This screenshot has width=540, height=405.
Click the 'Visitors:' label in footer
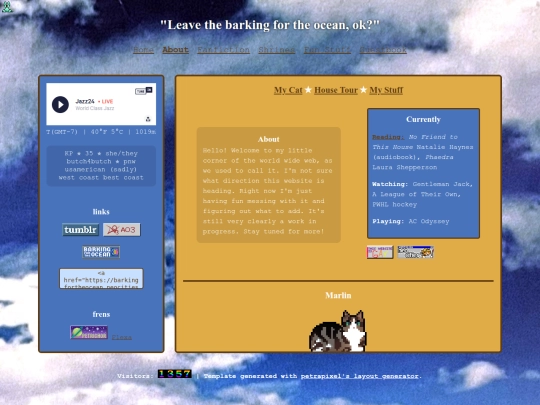(135, 376)
